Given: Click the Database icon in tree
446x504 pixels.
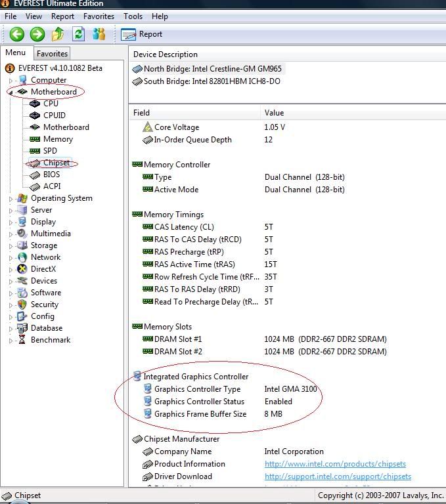Looking at the screenshot, I should (22, 328).
